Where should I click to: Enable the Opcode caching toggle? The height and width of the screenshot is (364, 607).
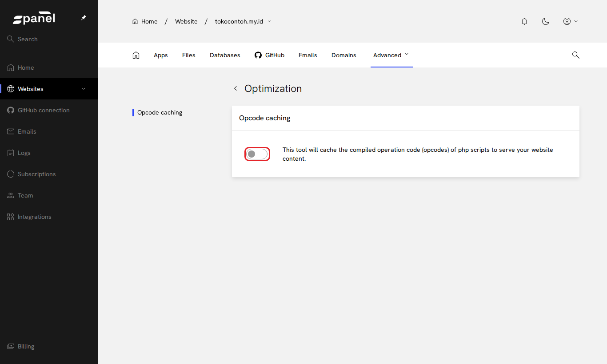[x=257, y=154]
